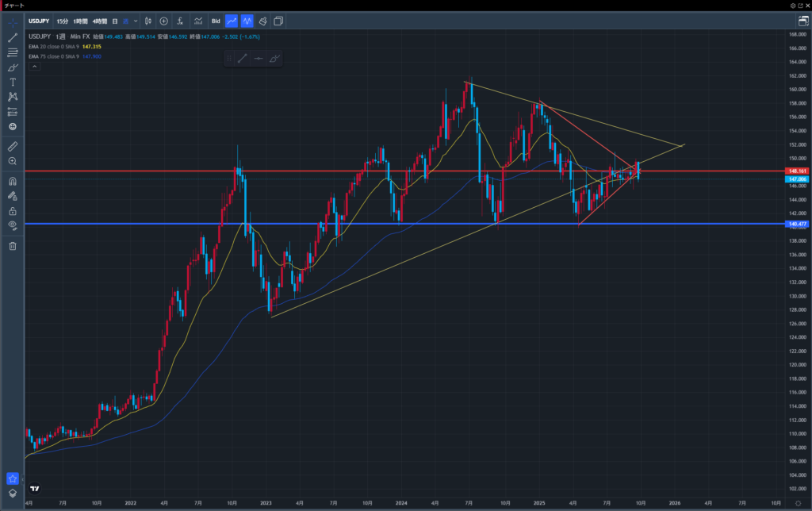Select the ruler measure tool
The width and height of the screenshot is (812, 511).
coord(13,147)
